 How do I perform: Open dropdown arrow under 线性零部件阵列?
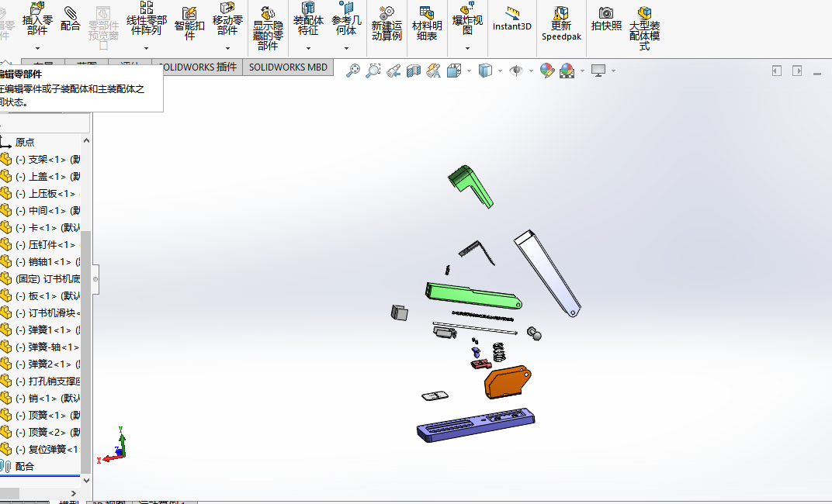pos(146,48)
